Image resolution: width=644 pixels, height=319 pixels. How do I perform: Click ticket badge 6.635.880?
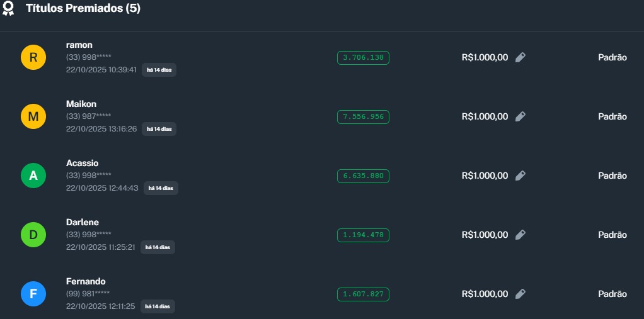(x=363, y=176)
